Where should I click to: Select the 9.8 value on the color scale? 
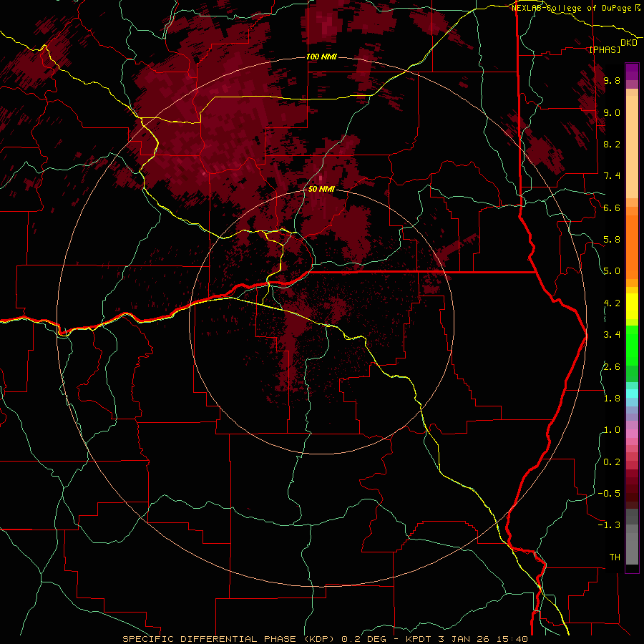[x=612, y=80]
